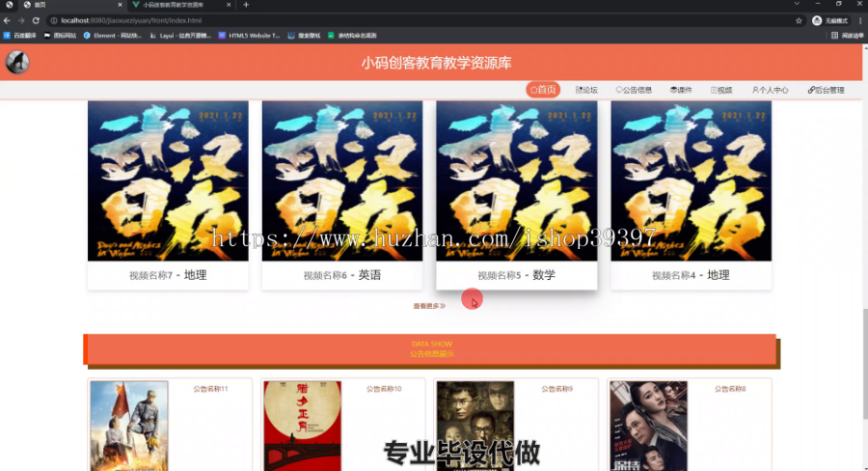868x471 pixels.
Task: Close the 首页 tab
Action: point(121,5)
